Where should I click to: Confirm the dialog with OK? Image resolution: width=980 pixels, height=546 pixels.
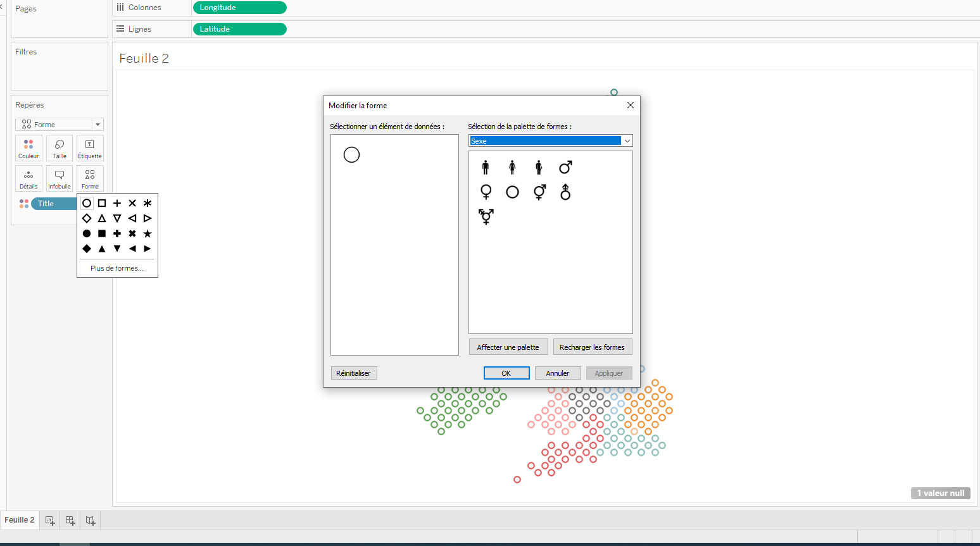click(x=506, y=373)
